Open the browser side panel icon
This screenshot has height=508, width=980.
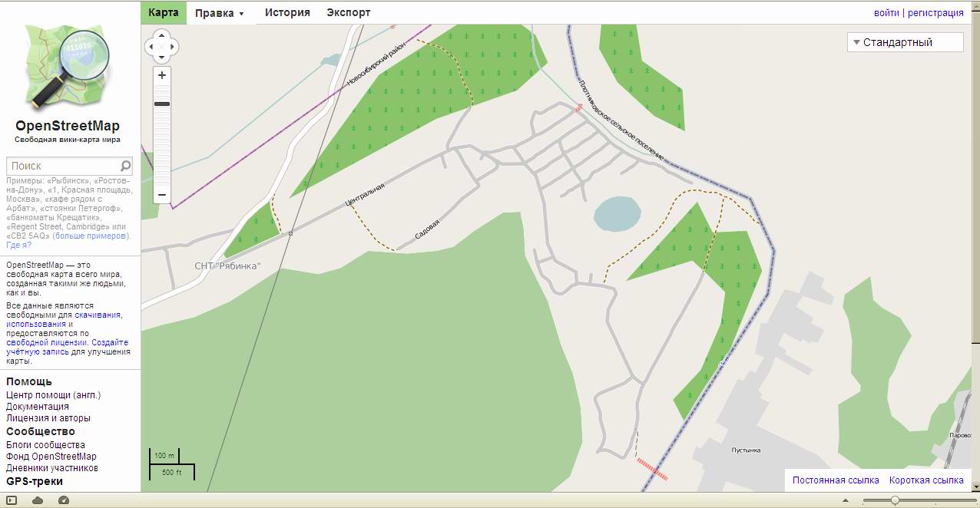tap(12, 500)
